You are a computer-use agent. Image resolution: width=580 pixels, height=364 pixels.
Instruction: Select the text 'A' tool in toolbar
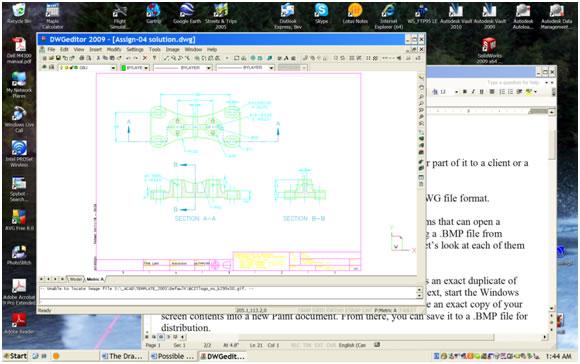(x=286, y=58)
